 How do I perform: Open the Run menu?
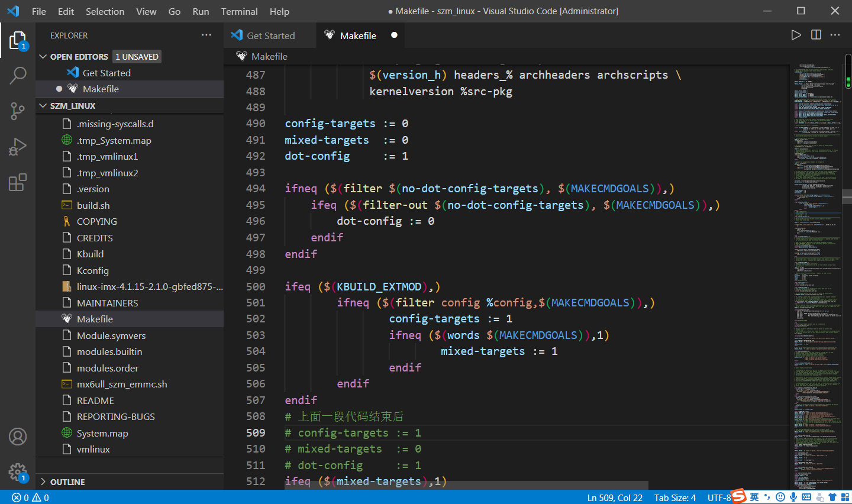tap(201, 11)
